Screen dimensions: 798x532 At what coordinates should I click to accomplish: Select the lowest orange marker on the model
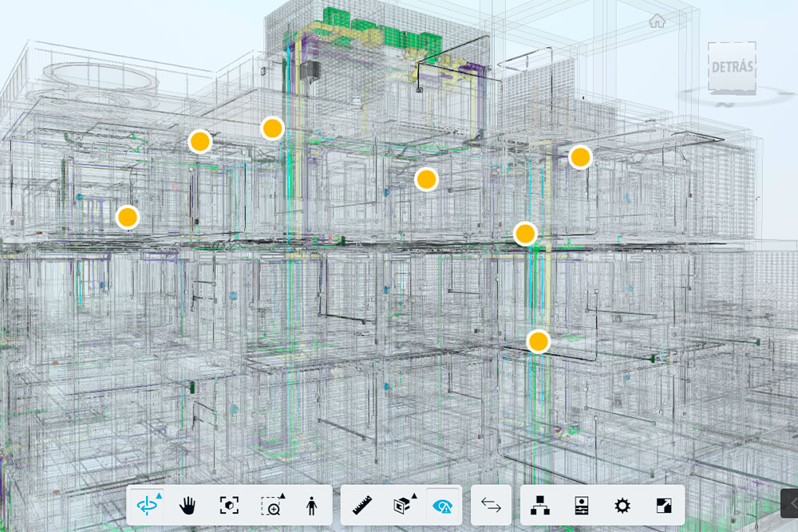(539, 341)
